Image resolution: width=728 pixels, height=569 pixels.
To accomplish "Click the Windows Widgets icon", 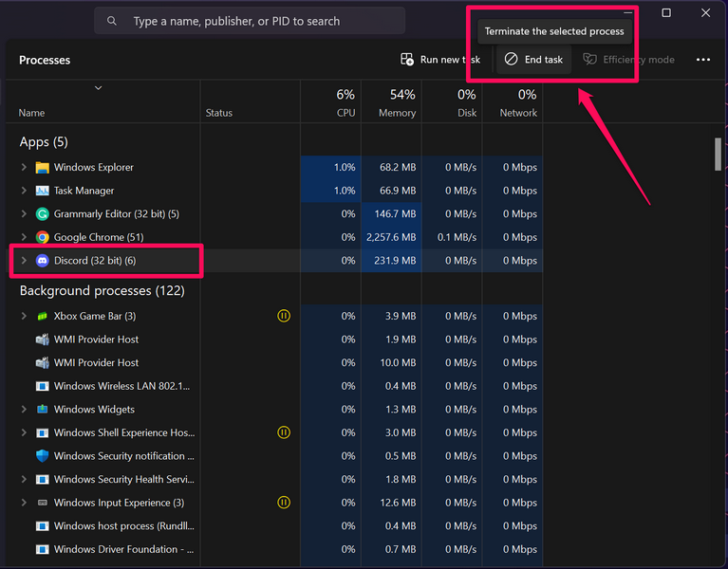I will [42, 410].
